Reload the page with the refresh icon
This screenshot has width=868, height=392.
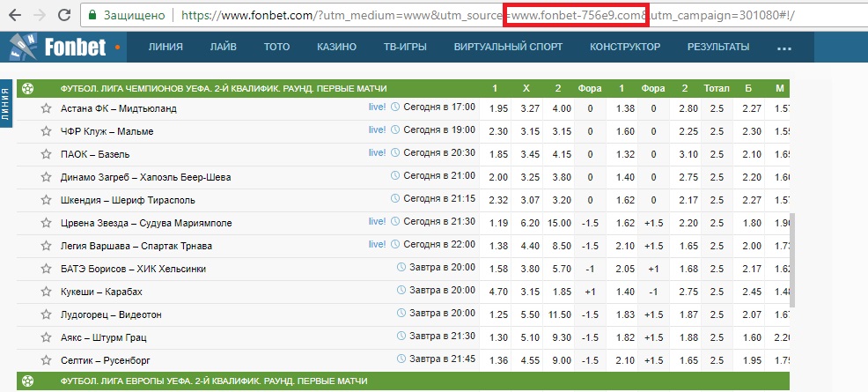[64, 15]
